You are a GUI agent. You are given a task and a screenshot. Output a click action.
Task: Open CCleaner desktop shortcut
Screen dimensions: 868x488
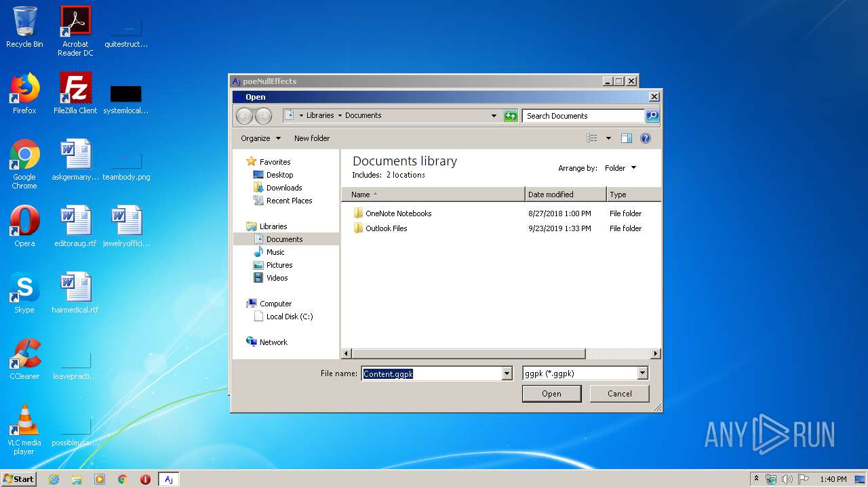pyautogui.click(x=24, y=359)
